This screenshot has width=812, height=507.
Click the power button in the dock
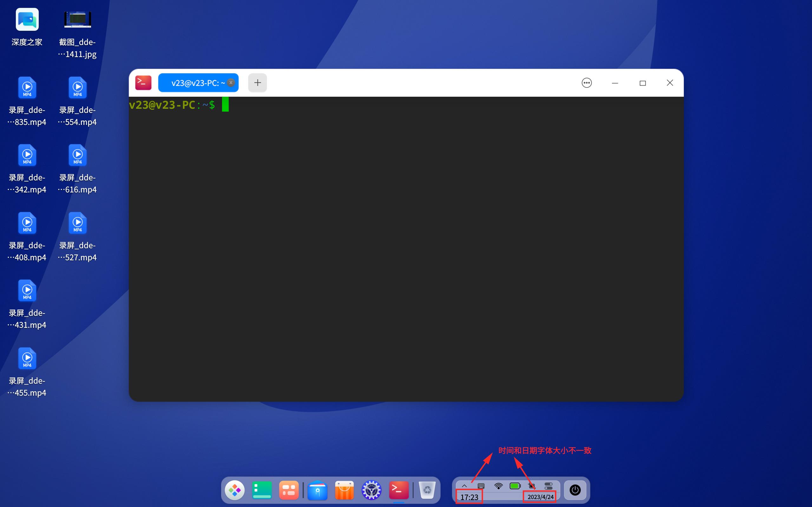click(x=575, y=490)
